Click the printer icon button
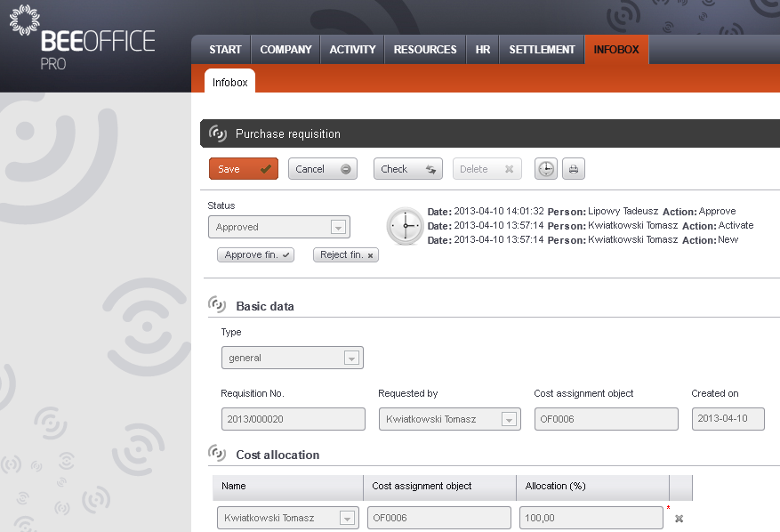Image resolution: width=780 pixels, height=532 pixels. (x=574, y=169)
